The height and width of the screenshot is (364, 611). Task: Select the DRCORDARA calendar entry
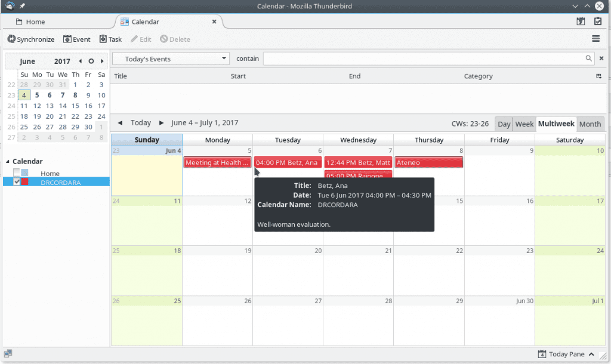coord(56,181)
